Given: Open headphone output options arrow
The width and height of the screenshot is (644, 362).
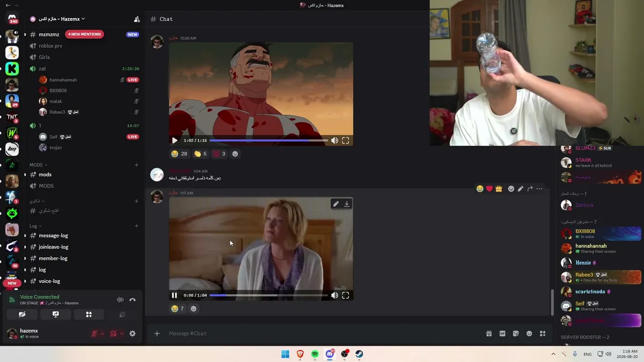Looking at the screenshot, I should coord(122,333).
